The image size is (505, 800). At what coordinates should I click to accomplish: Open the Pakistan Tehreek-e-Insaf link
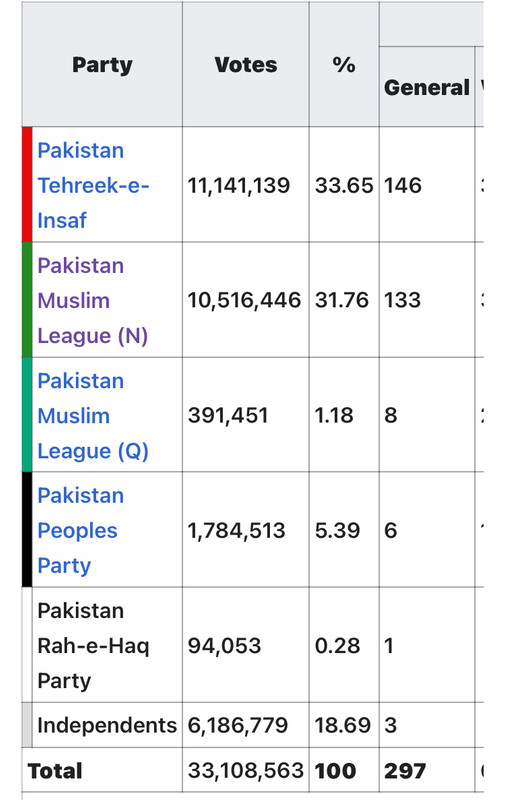(93, 185)
